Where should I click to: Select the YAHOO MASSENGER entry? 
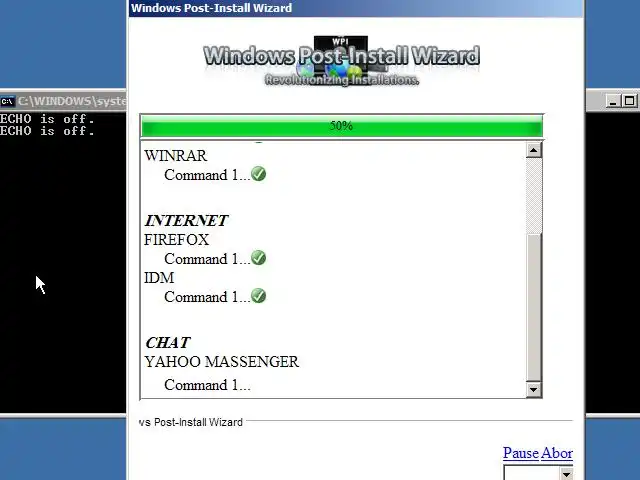click(221, 362)
